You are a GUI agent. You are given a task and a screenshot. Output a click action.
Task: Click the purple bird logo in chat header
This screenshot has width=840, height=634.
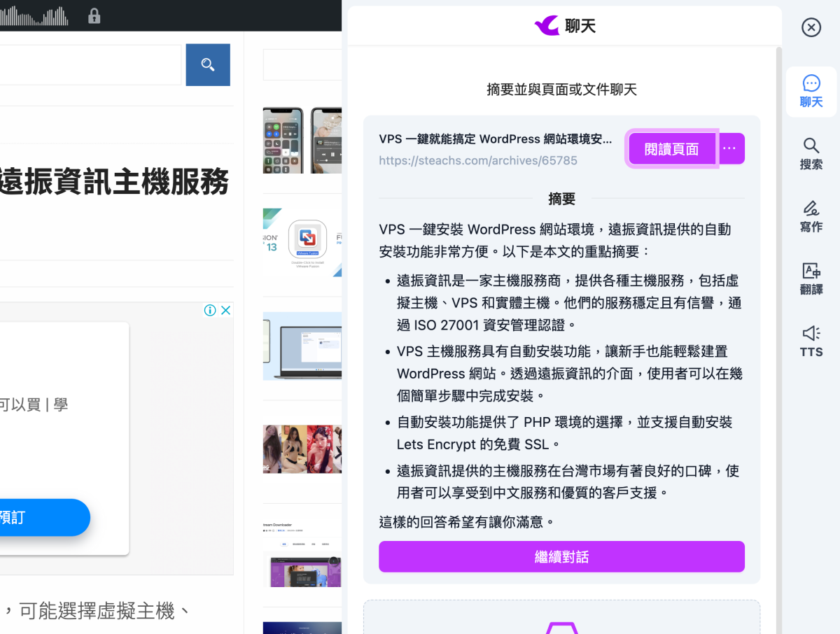547,26
